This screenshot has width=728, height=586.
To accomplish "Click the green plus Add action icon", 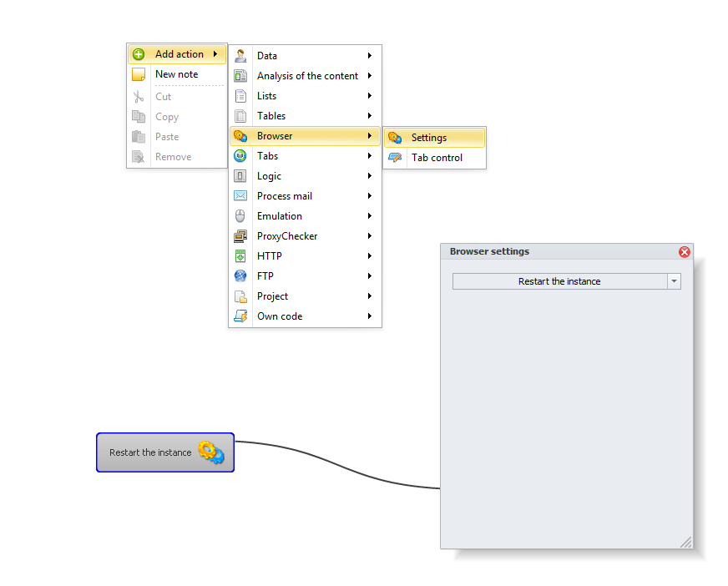I will tap(139, 54).
